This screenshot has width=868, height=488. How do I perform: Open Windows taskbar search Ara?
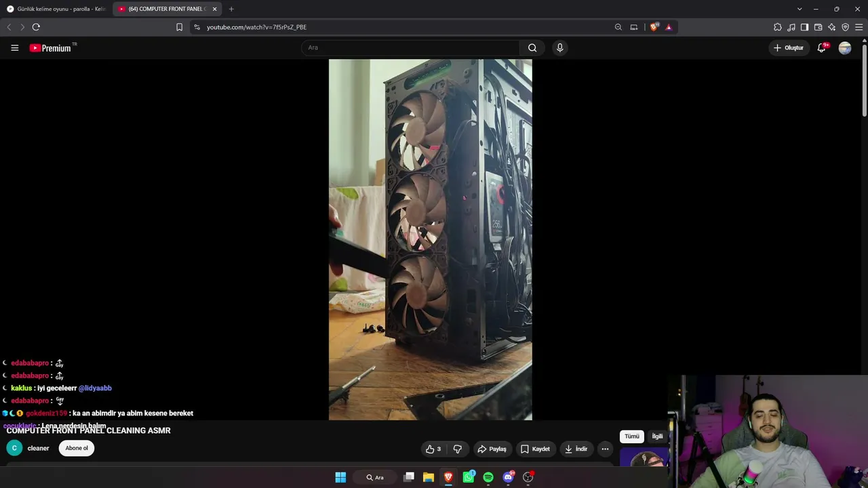pyautogui.click(x=375, y=477)
